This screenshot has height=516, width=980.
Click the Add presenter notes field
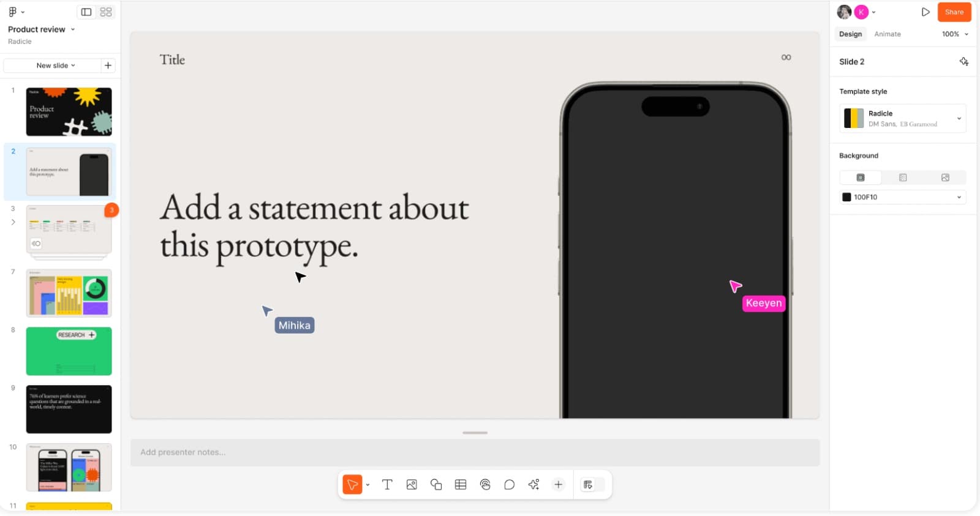[474, 452]
